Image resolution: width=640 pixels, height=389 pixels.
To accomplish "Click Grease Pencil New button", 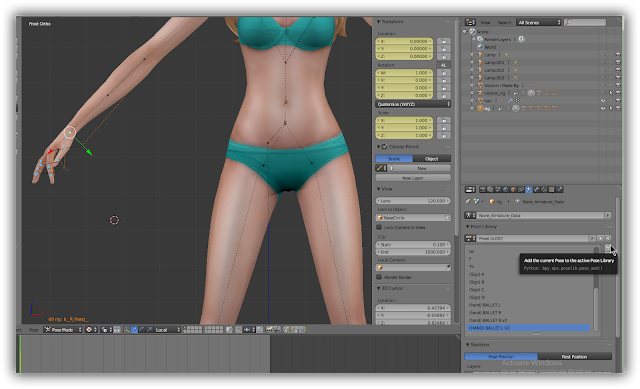I will point(422,168).
